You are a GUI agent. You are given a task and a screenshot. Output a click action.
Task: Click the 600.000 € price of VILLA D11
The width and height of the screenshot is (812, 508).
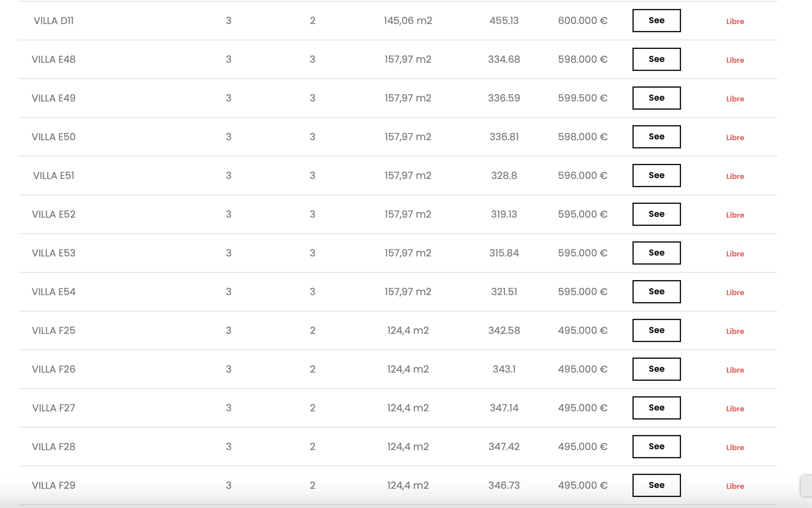[x=583, y=21]
